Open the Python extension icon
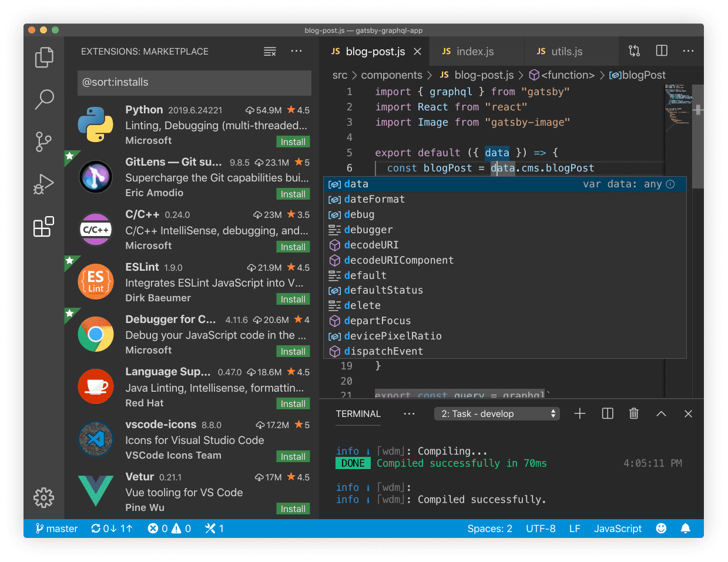 [96, 124]
